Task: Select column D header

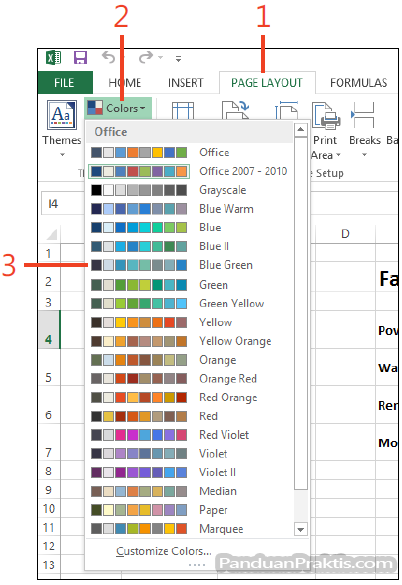Action: click(345, 234)
